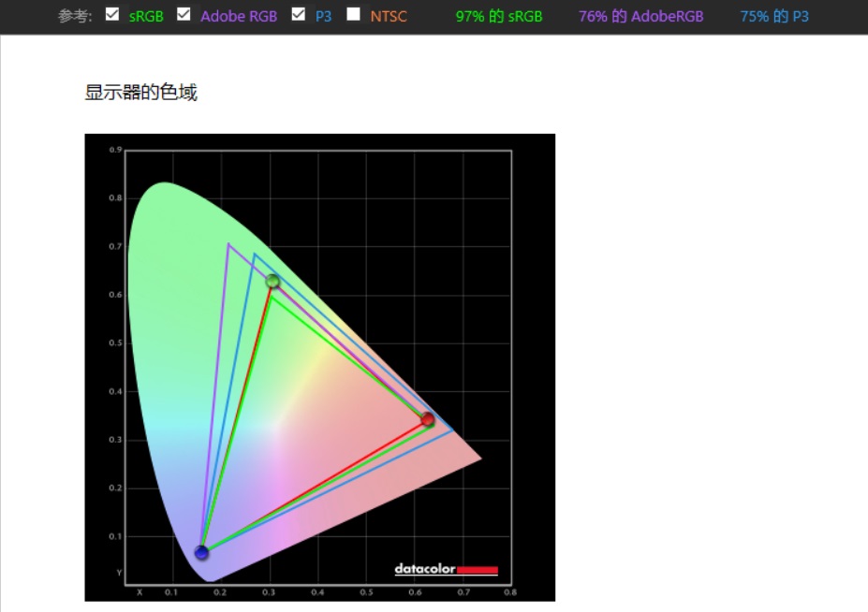Click the 参考 label in top bar

coord(75,17)
